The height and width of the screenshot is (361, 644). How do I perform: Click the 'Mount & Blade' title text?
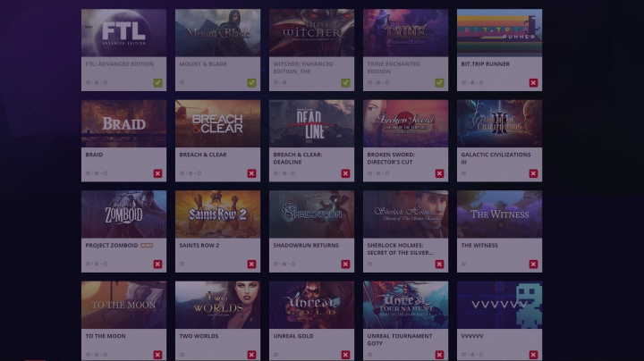pyautogui.click(x=203, y=64)
